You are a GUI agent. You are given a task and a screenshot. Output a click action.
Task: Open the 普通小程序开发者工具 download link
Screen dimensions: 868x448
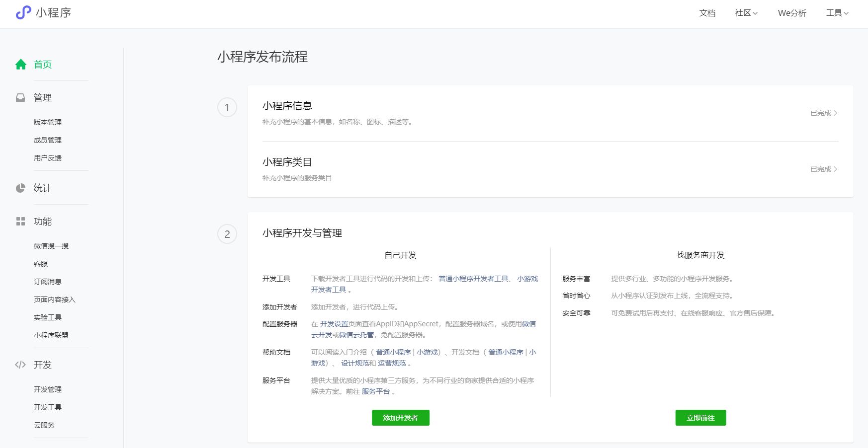(473, 279)
